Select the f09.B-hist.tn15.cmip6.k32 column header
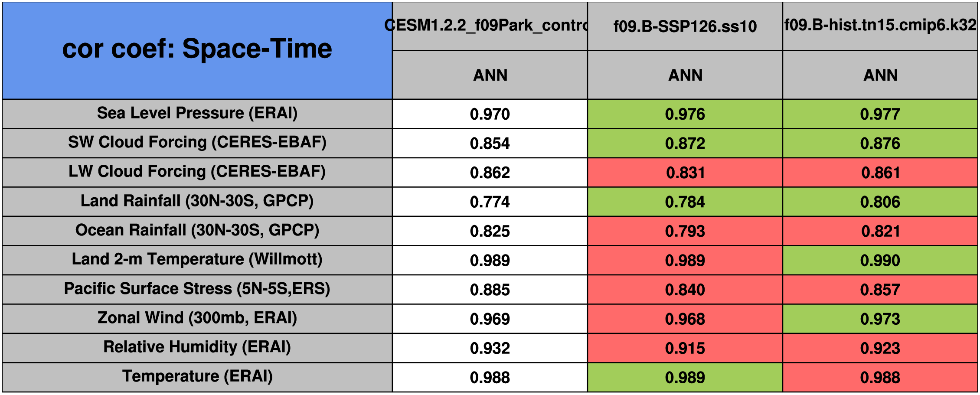The image size is (980, 395). click(x=880, y=26)
